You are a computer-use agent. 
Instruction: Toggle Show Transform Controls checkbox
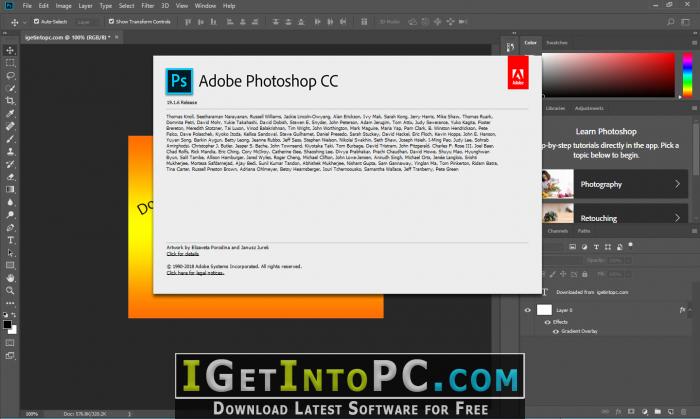point(111,21)
